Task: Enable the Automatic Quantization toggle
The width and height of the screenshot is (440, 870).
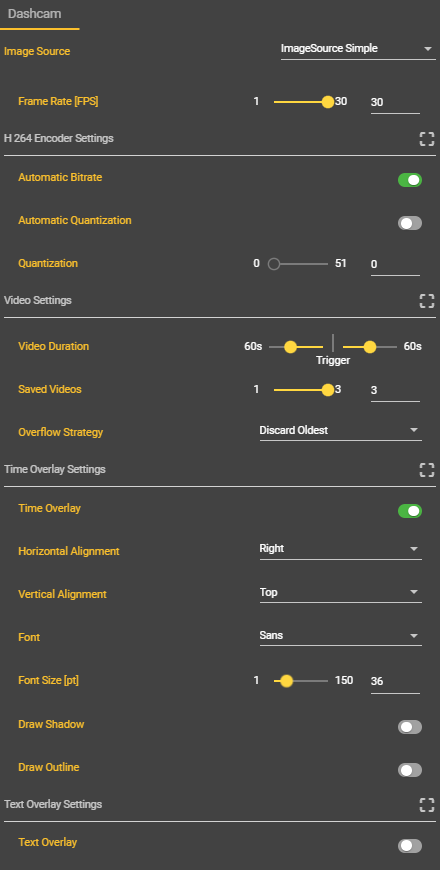Action: [410, 223]
